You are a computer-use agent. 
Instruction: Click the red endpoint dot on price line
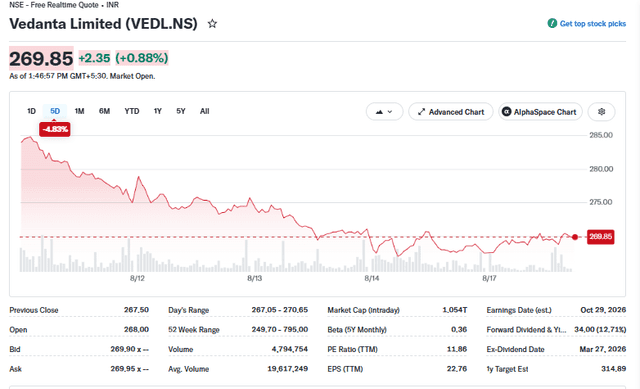click(575, 237)
